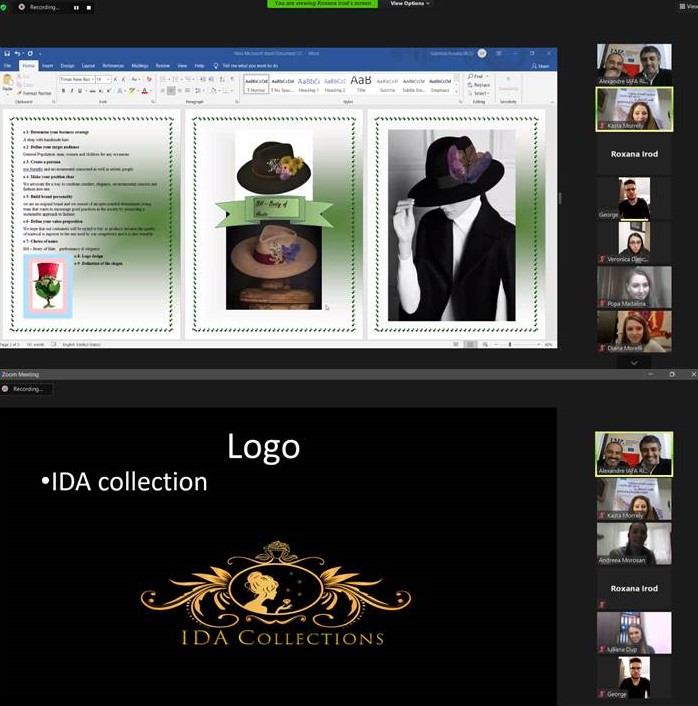Screen dimensions: 698x706
Task: Click Replace in Editing group
Action: click(x=479, y=85)
